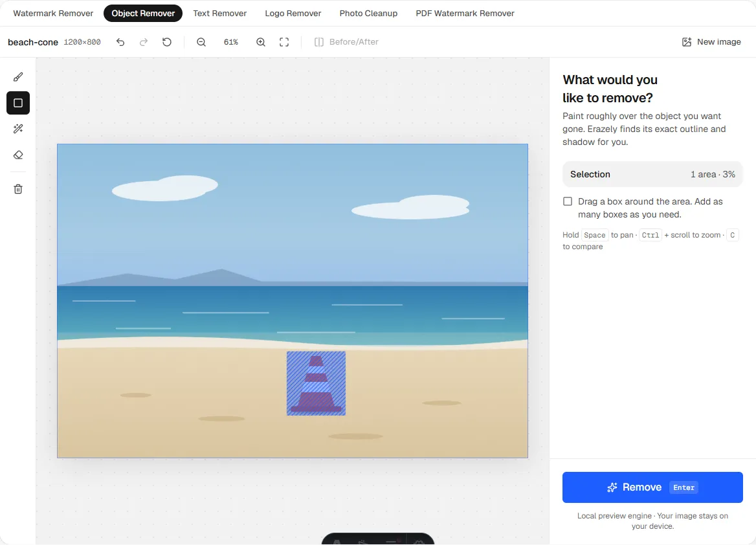Open the Object Remover tab
The image size is (756, 545).
click(x=143, y=14)
